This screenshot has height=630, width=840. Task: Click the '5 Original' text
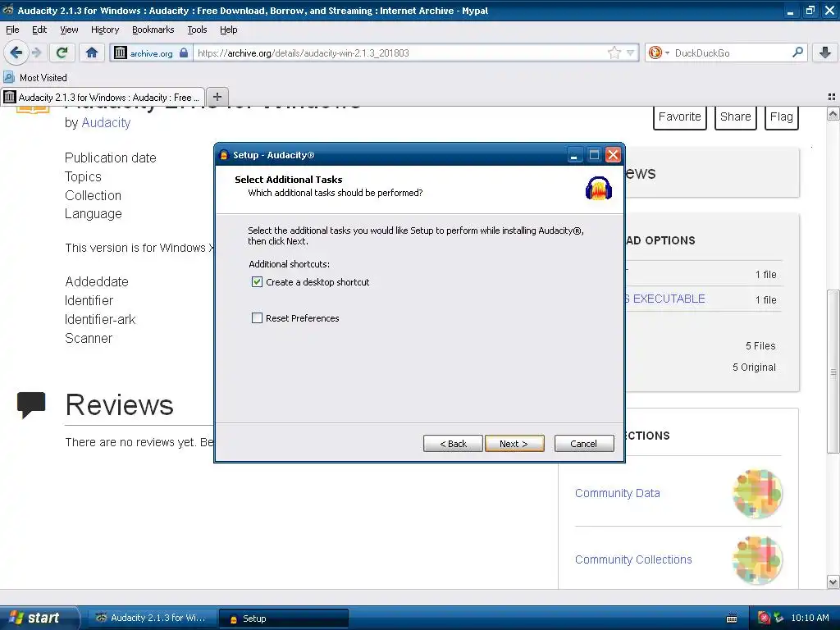[754, 367]
